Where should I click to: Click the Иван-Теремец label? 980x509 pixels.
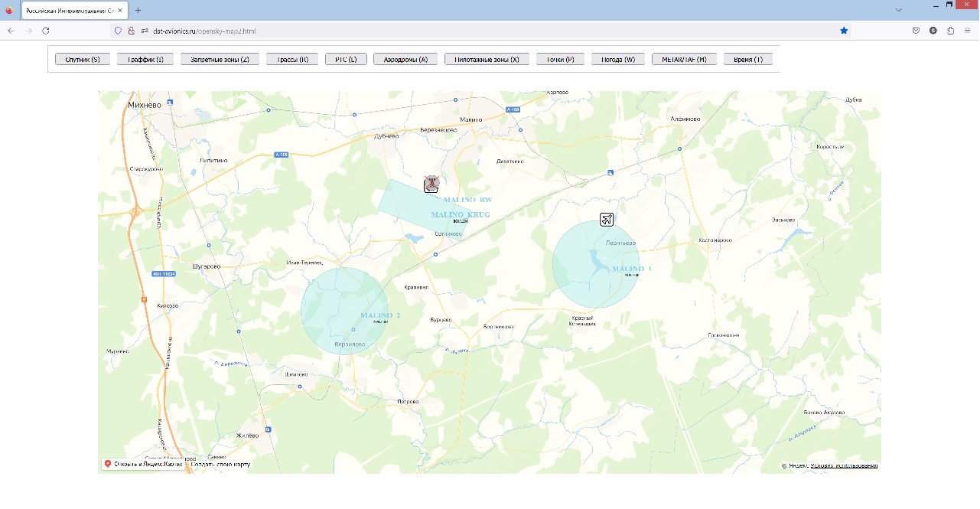305,263
